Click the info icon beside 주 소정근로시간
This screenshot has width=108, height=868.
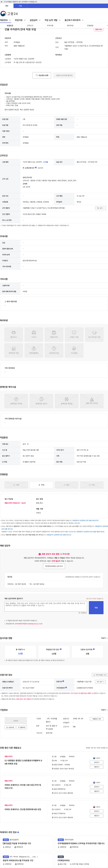point(36,167)
